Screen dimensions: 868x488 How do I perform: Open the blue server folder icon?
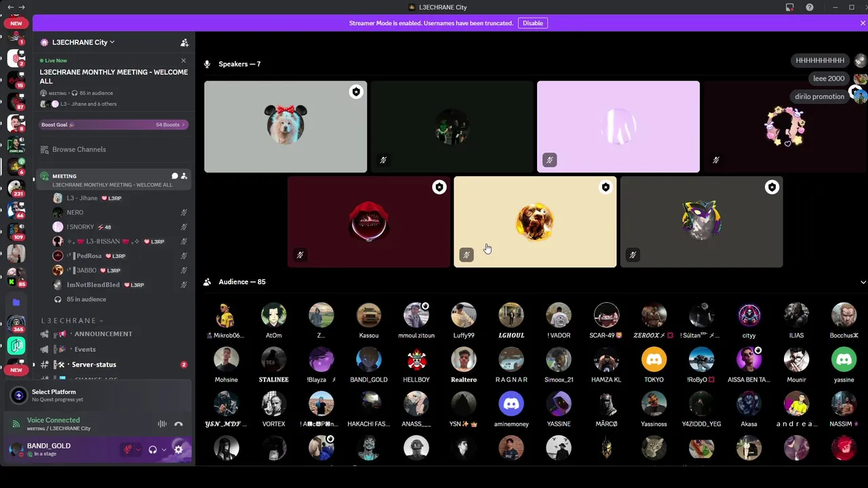coord(16,302)
